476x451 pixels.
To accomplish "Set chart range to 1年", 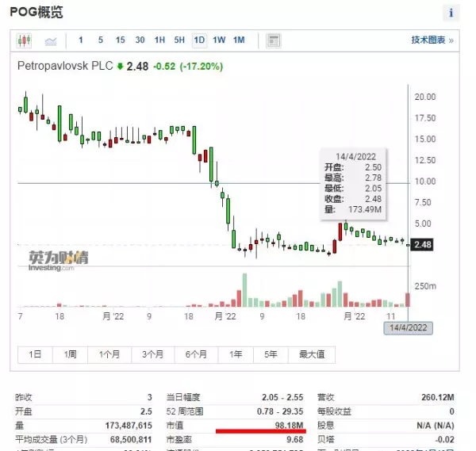I will pos(236,354).
